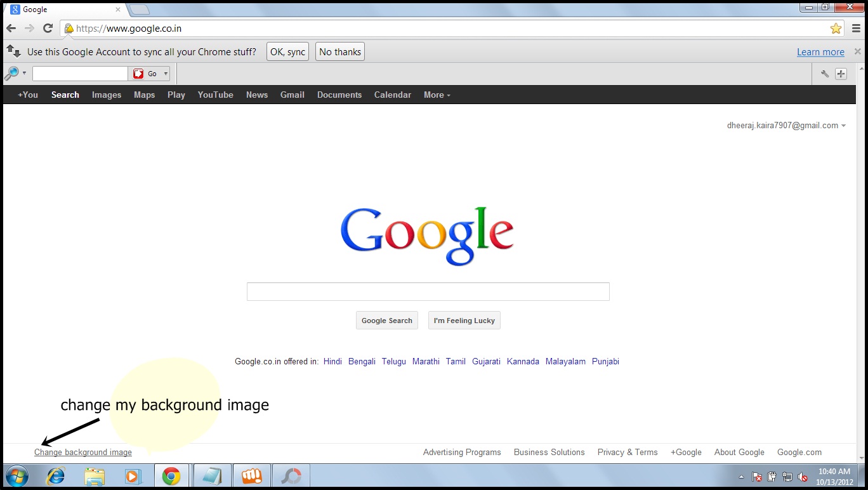Click the Google logo
The image size is (868, 490).
point(427,235)
